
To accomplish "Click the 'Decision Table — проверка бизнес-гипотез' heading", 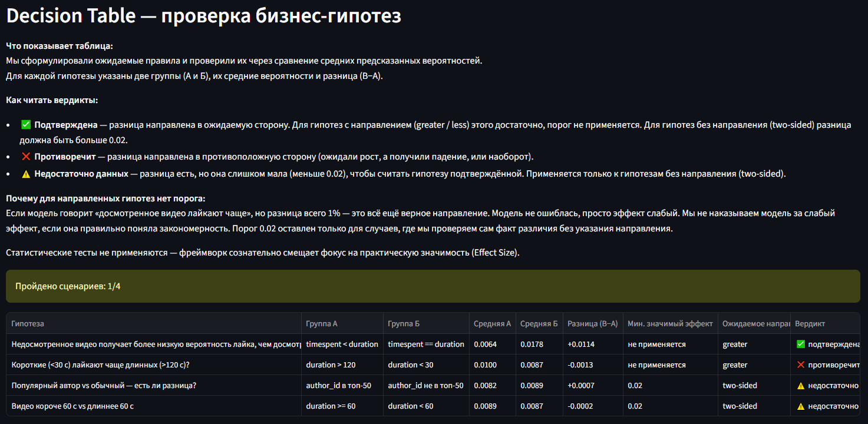I will tap(204, 16).
